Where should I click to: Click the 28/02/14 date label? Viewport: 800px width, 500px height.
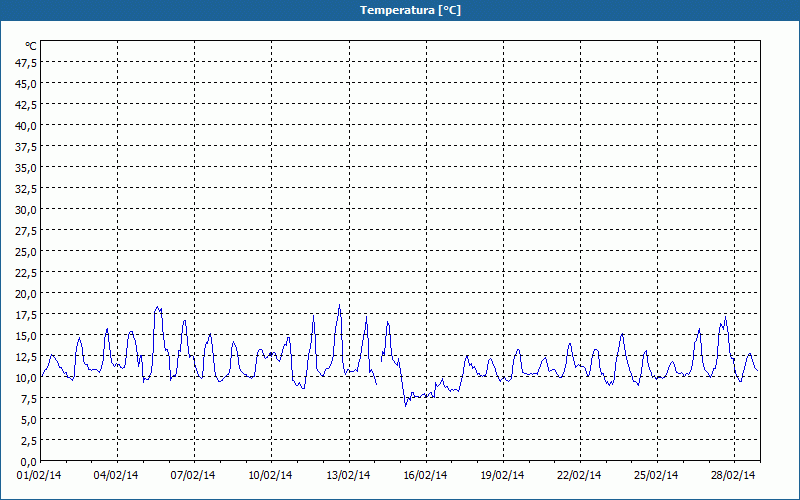(733, 476)
